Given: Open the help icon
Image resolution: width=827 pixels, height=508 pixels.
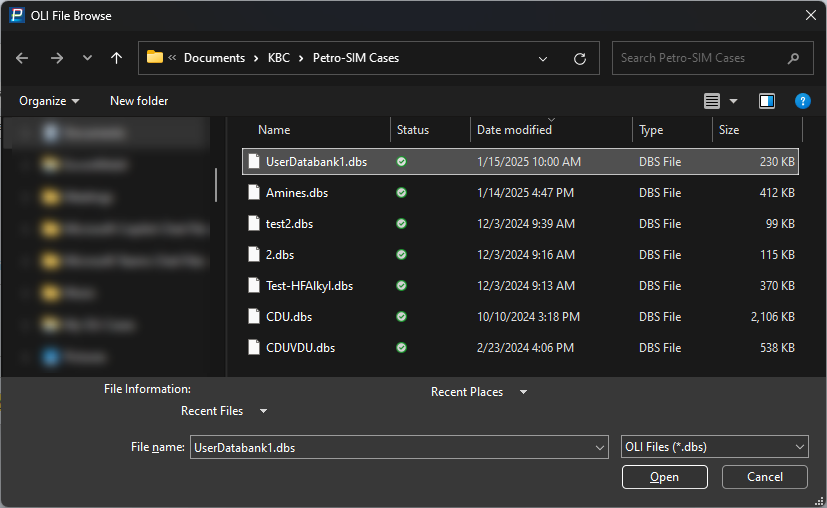Looking at the screenshot, I should (x=802, y=101).
